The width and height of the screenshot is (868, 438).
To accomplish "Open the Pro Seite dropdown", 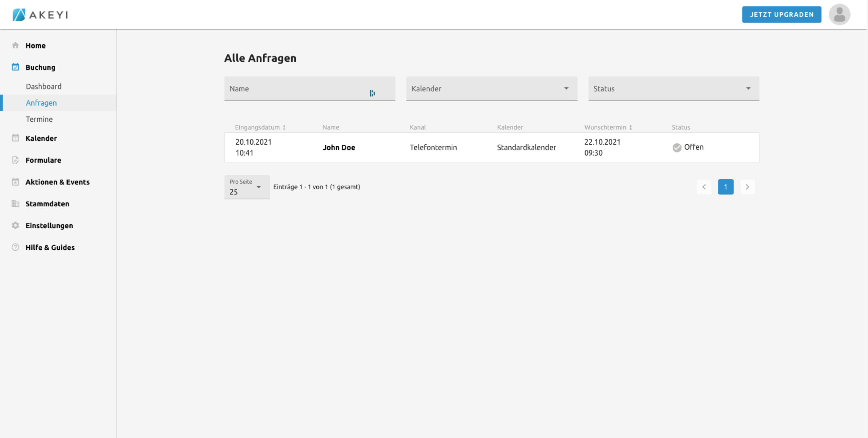I will point(247,187).
